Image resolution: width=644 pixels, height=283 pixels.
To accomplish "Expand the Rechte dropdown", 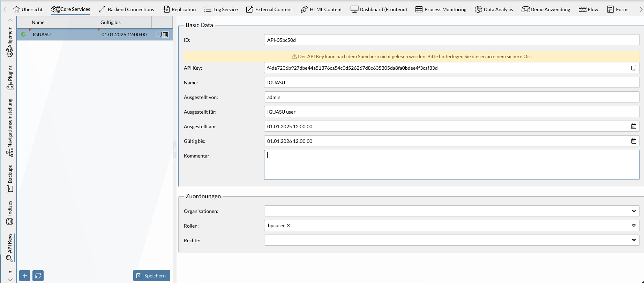I will coord(634,240).
